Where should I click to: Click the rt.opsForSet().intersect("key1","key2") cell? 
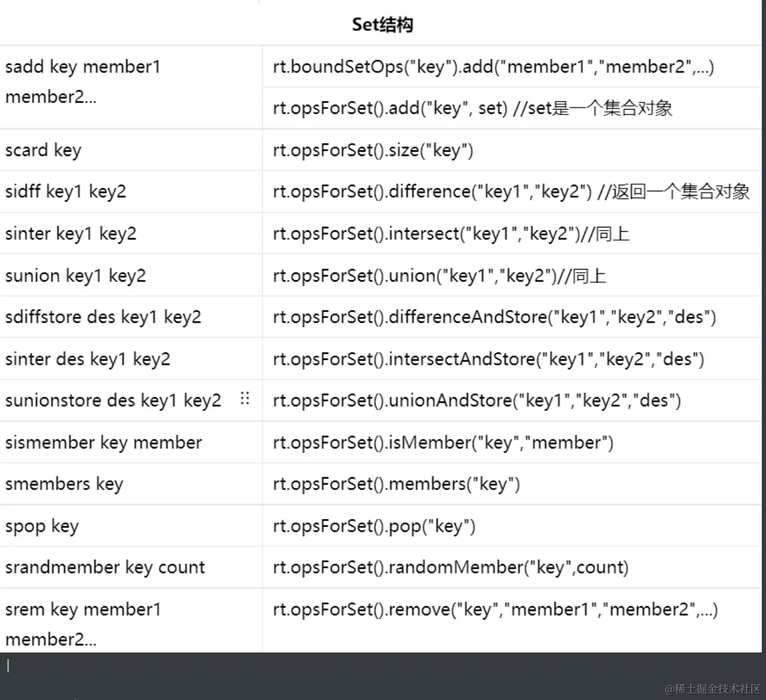coord(451,234)
